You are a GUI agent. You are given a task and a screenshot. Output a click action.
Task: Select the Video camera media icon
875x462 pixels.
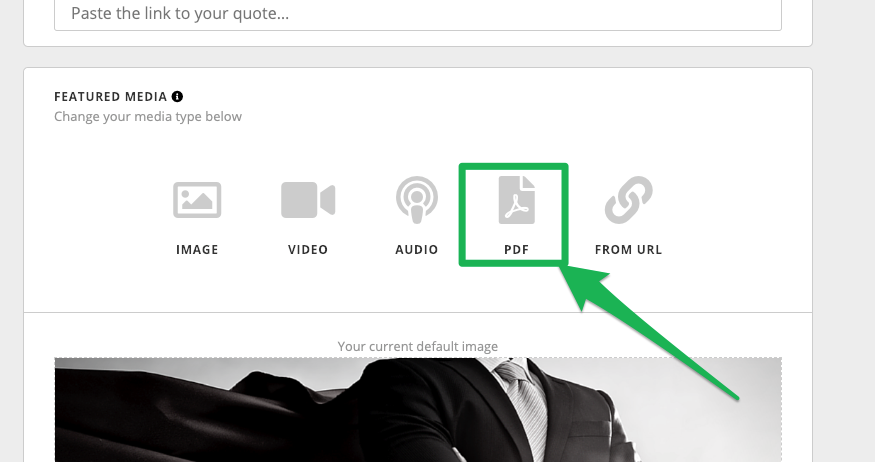click(308, 200)
